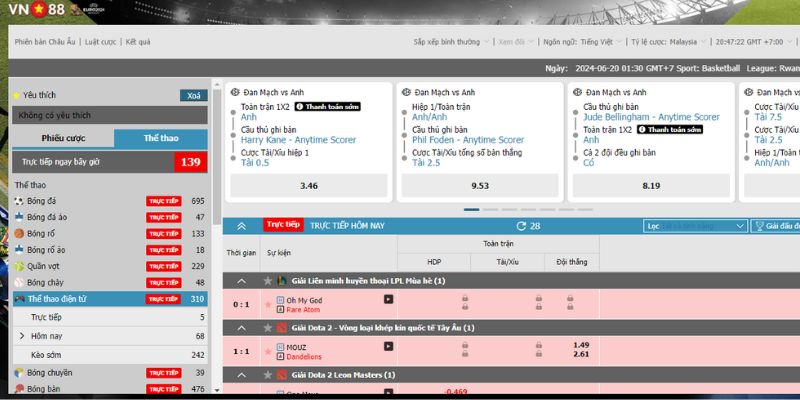Click the 3.46 odds on the Harry Kane parlay card

(x=309, y=186)
